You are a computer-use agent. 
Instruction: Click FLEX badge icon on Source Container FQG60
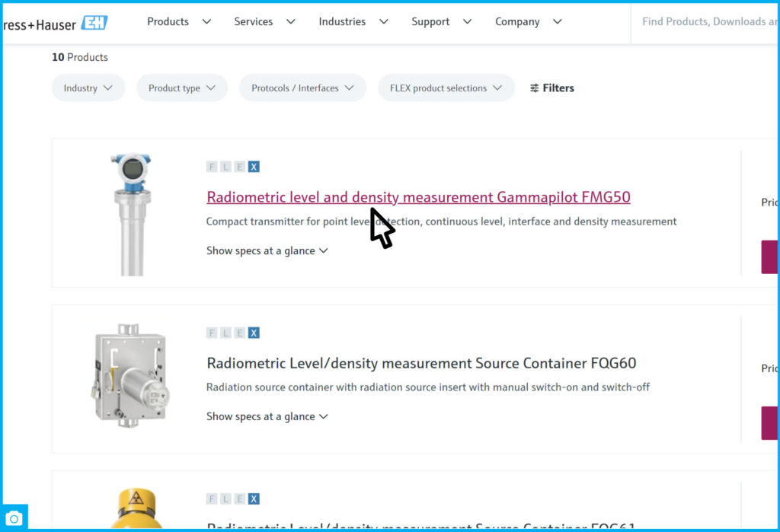(x=233, y=333)
